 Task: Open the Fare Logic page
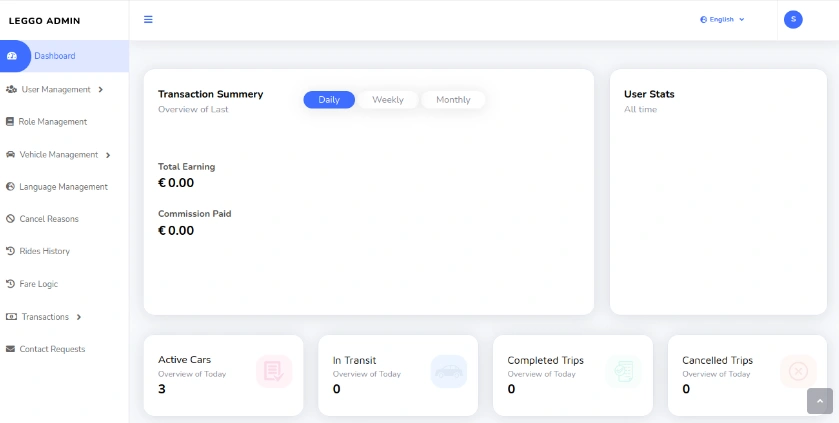(x=38, y=284)
